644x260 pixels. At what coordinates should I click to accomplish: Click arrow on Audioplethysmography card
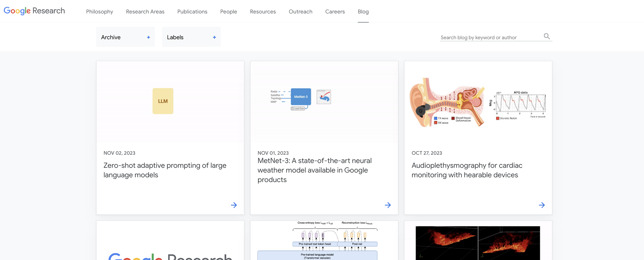542,205
